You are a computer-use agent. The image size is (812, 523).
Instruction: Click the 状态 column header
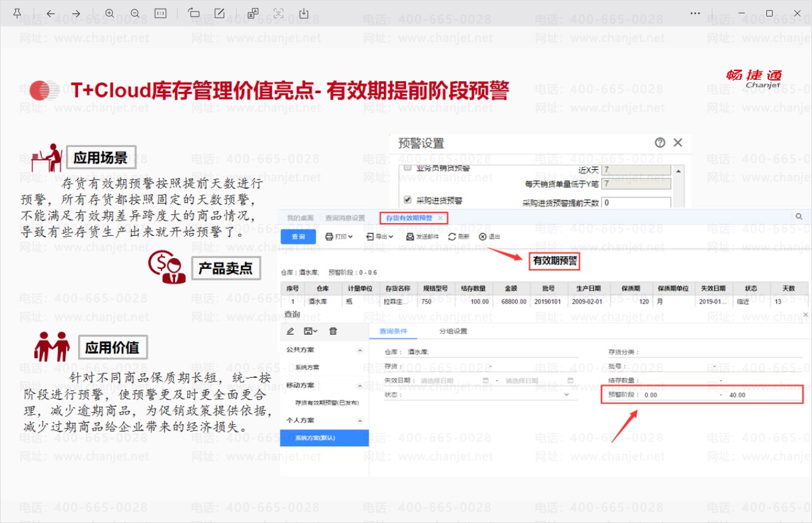pos(751,288)
